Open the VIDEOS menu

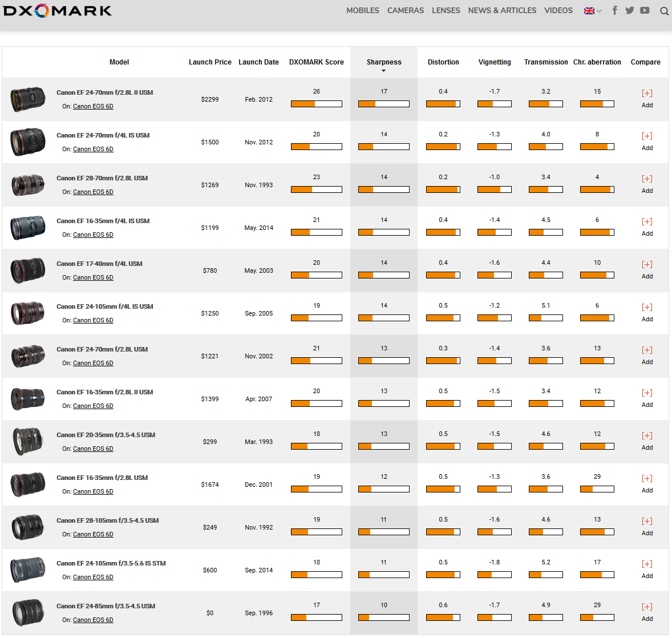[x=558, y=10]
